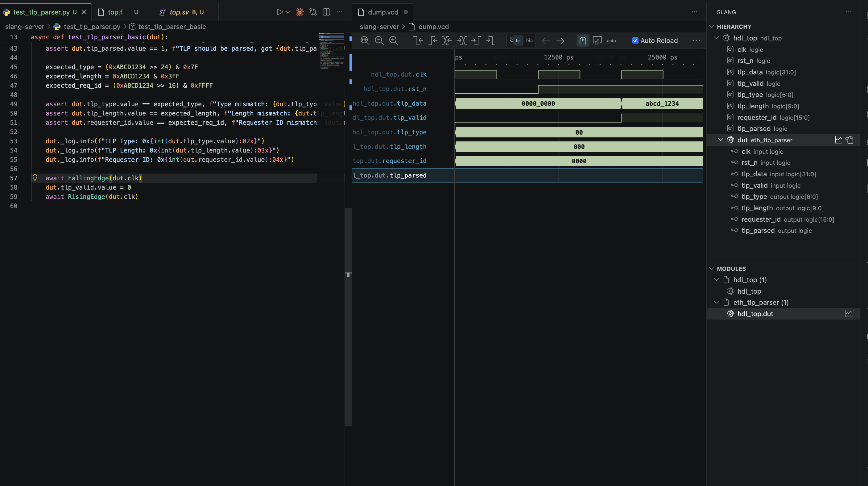
Task: Enable mouse scroll mode
Action: pos(583,40)
